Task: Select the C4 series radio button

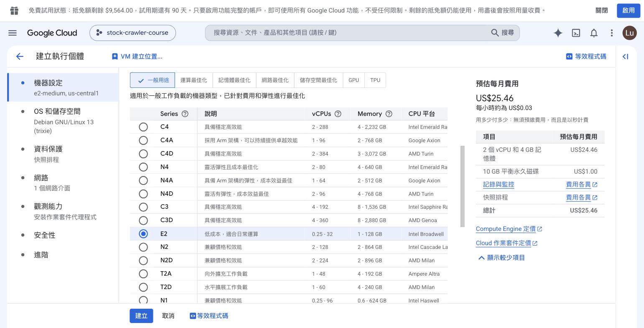Action: pyautogui.click(x=143, y=127)
